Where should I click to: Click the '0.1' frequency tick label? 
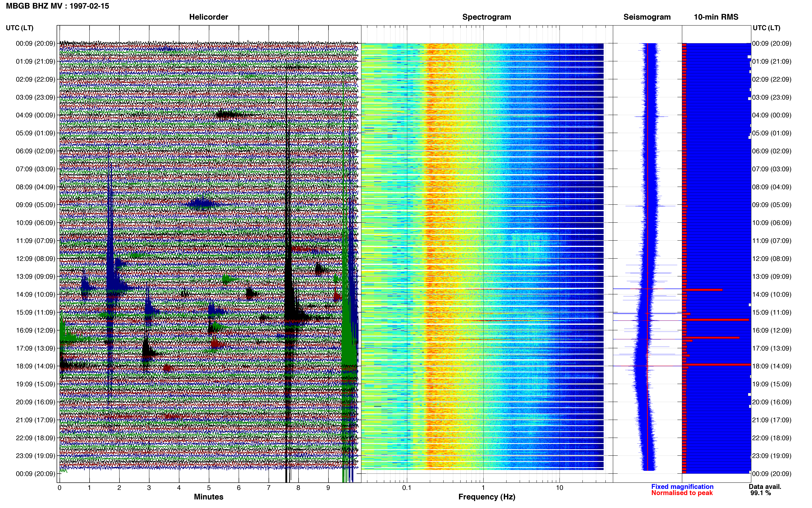tap(407, 488)
